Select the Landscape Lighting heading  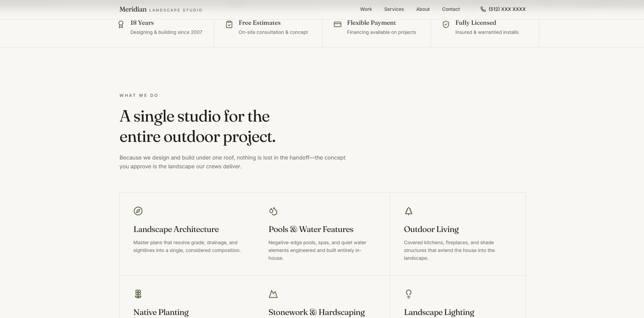[439, 312]
